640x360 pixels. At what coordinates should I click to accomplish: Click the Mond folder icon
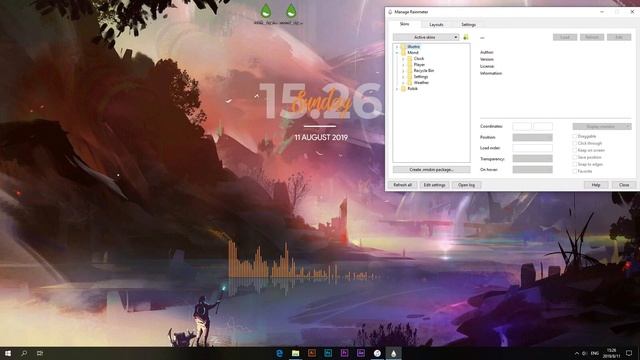tap(403, 53)
